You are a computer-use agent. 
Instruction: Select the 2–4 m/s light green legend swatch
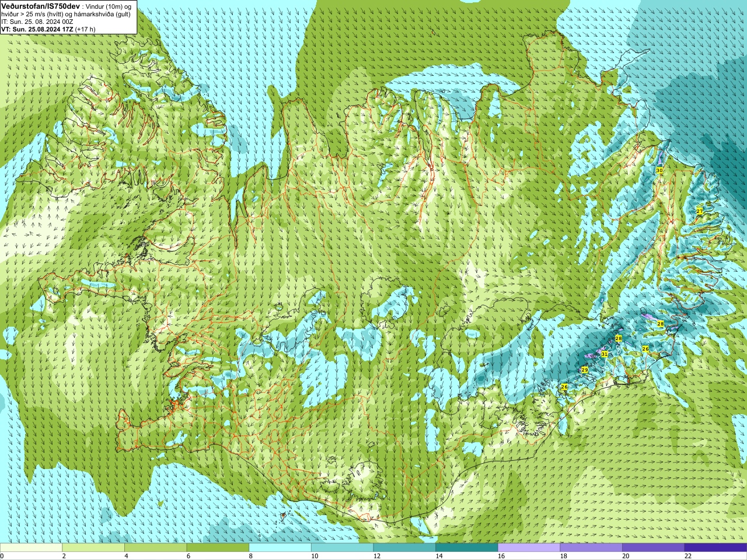pyautogui.click(x=93, y=548)
